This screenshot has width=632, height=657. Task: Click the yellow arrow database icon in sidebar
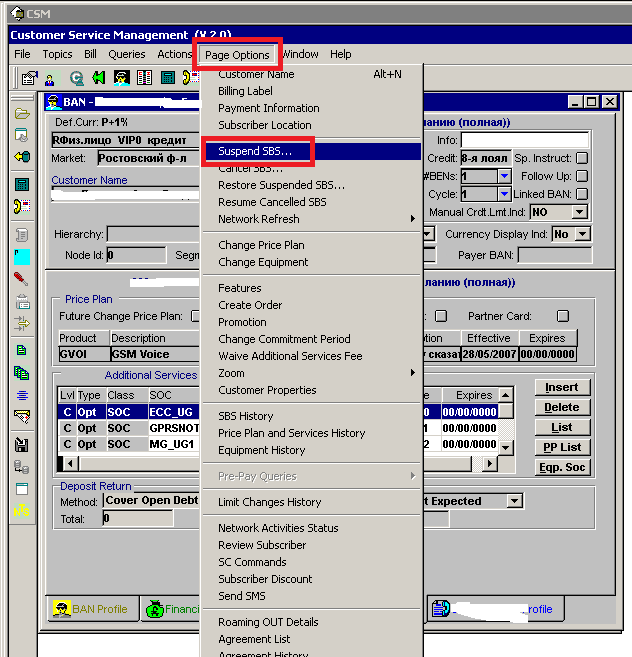coord(22,157)
